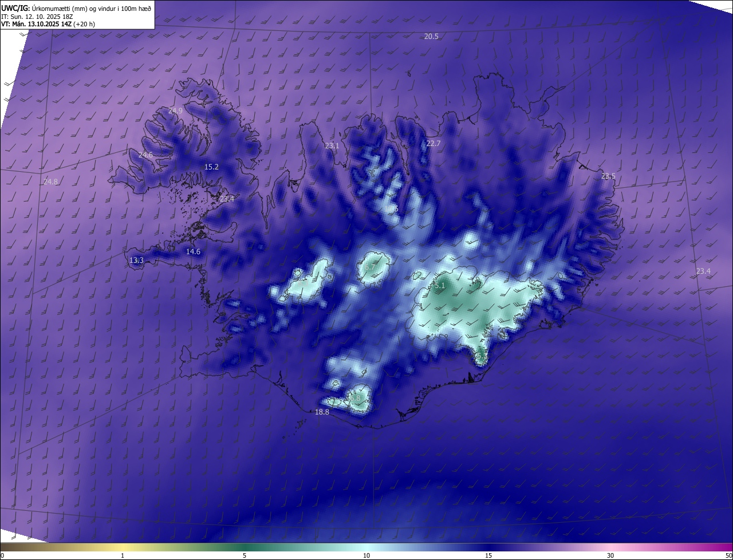Select the valid time line "VT: Mán. 13.10.2025 14Z"
This screenshot has width=733, height=560.
point(36,23)
